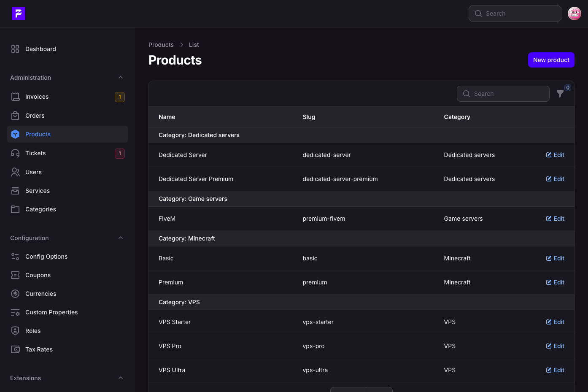Open the table filter funnel icon
Viewport: 588px width, 392px height.
pos(560,94)
